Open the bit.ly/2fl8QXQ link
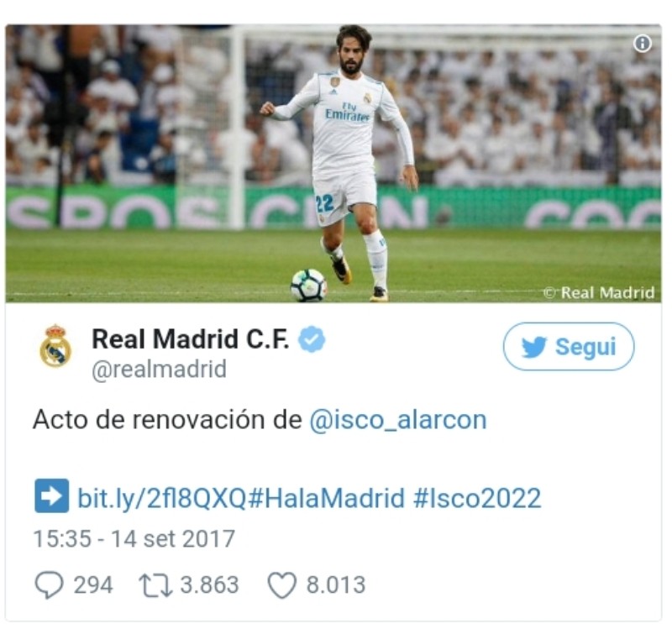This screenshot has width=672, height=629. [162, 498]
